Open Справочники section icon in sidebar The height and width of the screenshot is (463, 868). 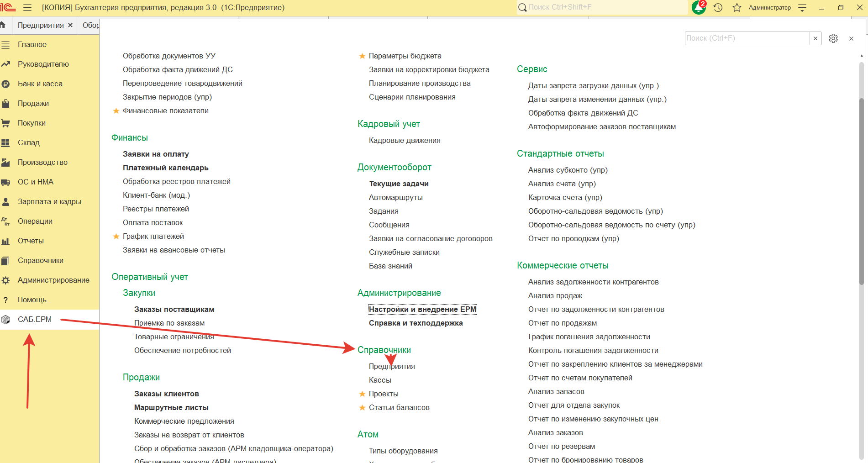[5, 261]
